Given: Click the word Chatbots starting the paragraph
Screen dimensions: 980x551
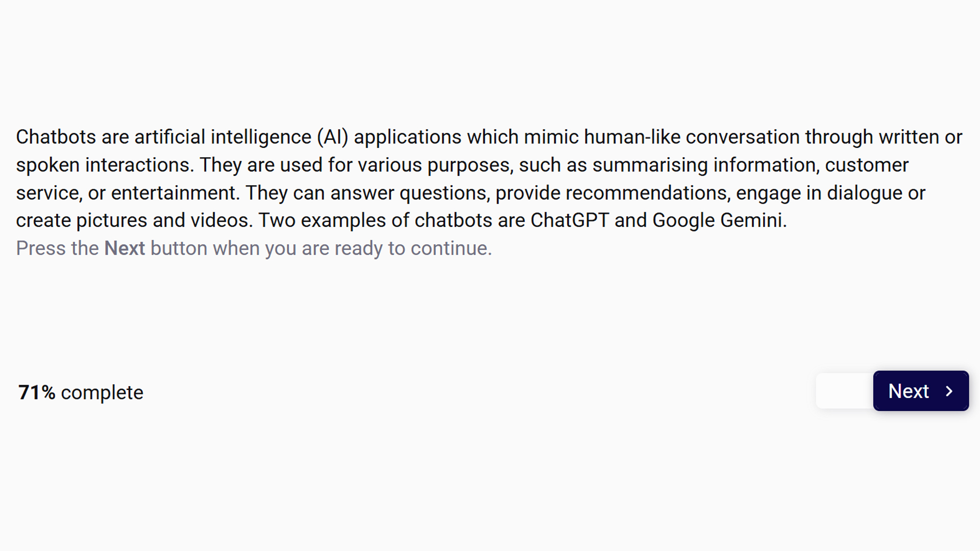Looking at the screenshot, I should pyautogui.click(x=56, y=137).
